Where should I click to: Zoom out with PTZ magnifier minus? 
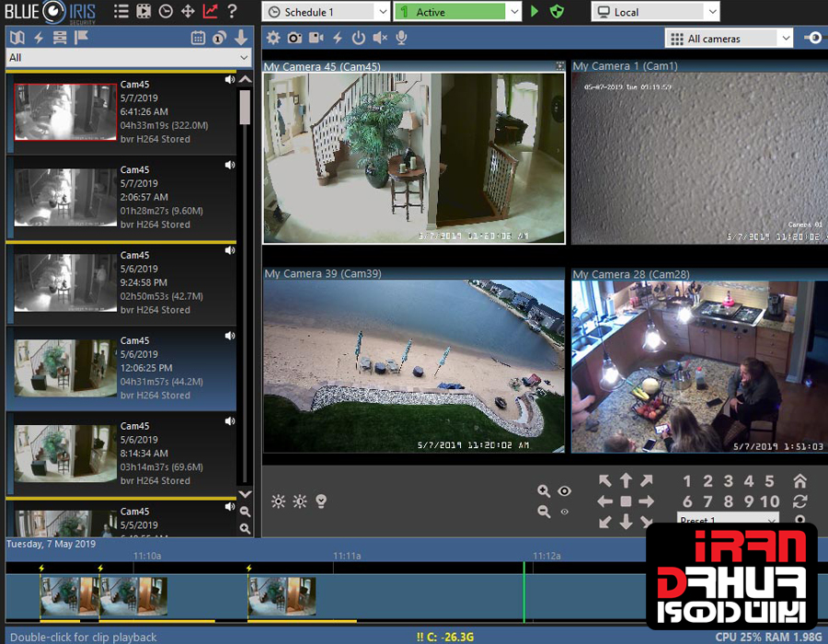tap(544, 511)
